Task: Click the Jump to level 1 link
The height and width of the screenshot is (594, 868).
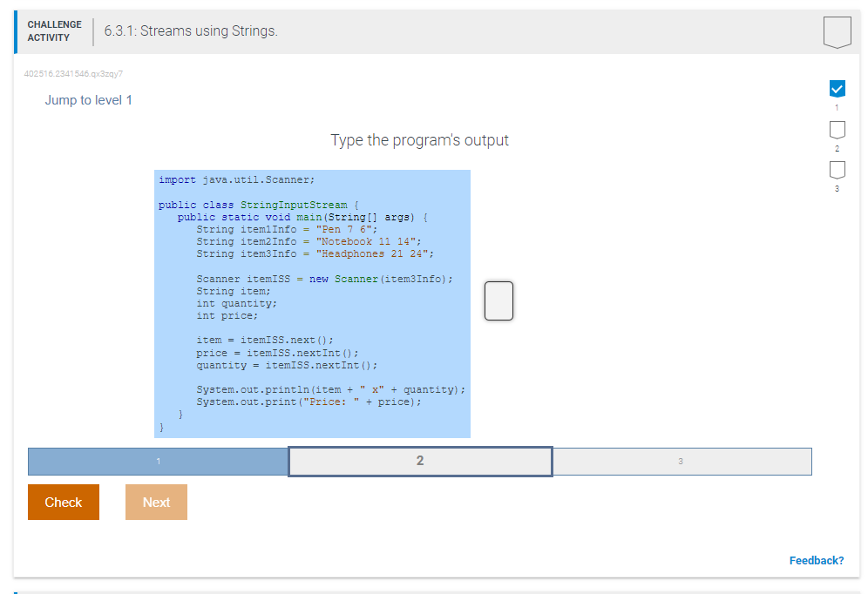Action: (x=88, y=99)
